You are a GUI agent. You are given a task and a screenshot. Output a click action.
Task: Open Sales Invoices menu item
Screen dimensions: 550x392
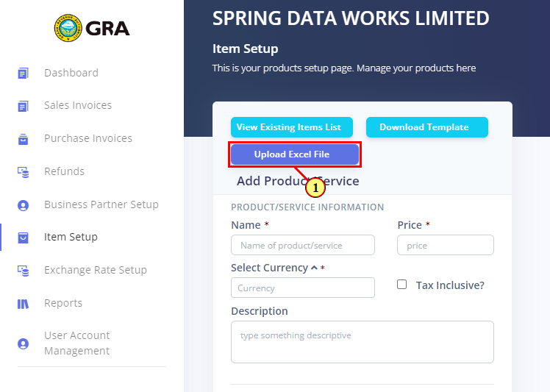pyautogui.click(x=78, y=105)
